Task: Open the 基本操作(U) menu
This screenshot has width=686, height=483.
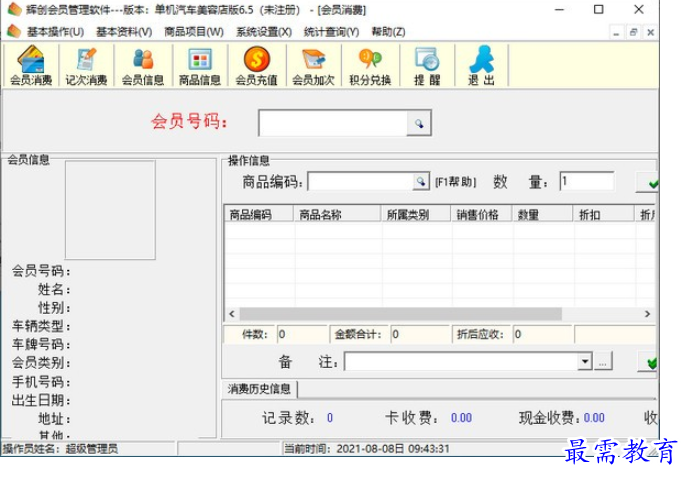Action: tap(56, 32)
